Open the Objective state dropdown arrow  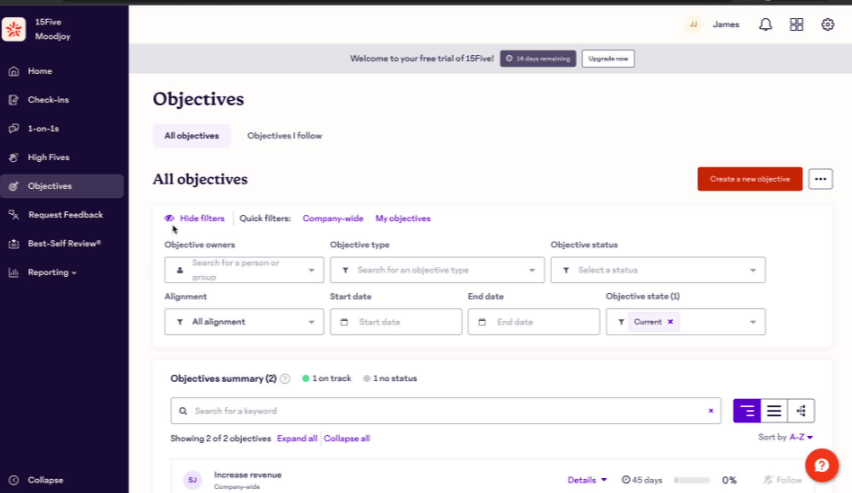click(x=753, y=322)
